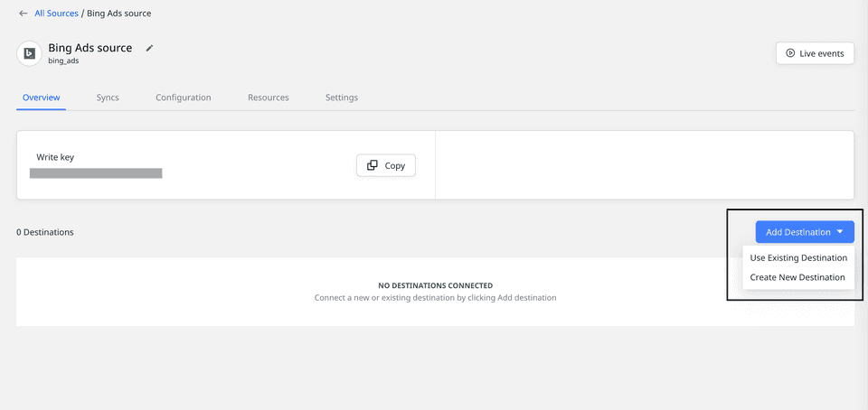Viewport: 868px width, 410px height.
Task: Click the Add Destination button label
Action: pyautogui.click(x=797, y=232)
